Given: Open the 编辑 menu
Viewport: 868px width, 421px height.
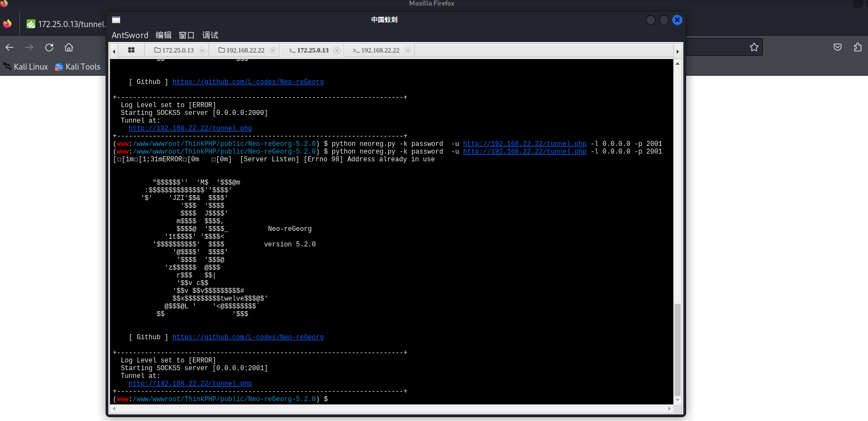Looking at the screenshot, I should pyautogui.click(x=164, y=35).
